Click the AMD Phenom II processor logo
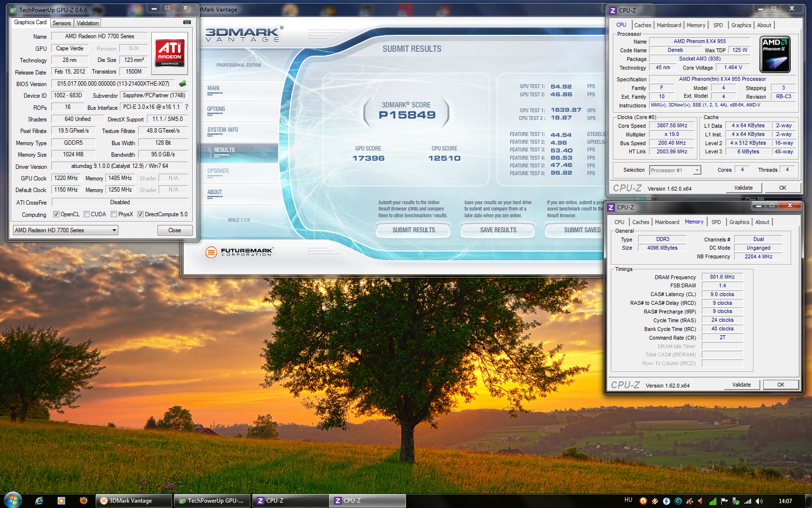The height and width of the screenshot is (508, 812). pos(775,55)
